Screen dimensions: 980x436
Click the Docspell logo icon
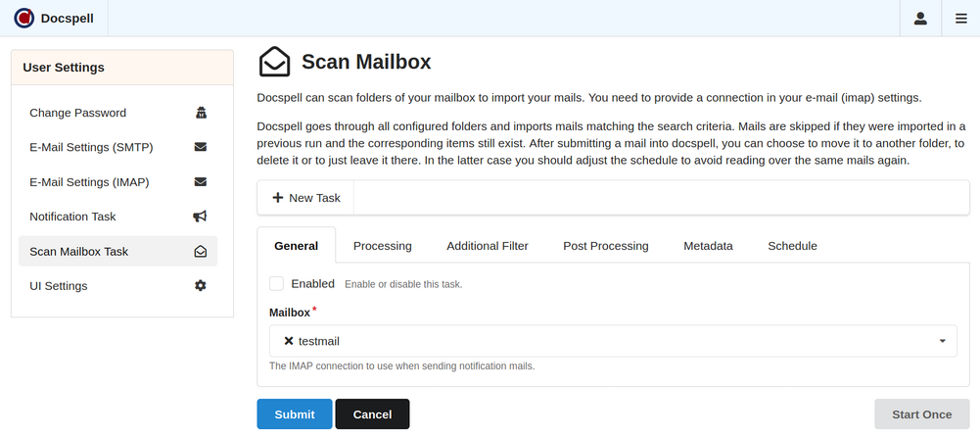23,19
